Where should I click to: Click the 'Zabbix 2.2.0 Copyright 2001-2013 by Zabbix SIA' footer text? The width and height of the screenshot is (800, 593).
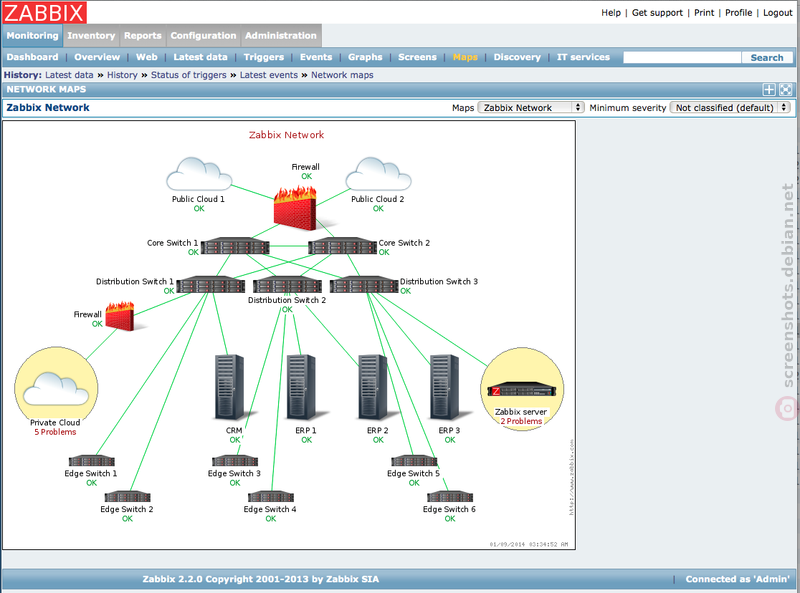point(261,579)
